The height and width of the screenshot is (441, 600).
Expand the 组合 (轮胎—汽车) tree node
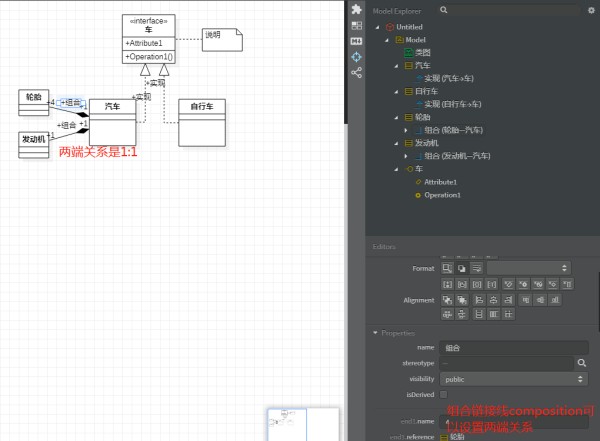click(406, 130)
